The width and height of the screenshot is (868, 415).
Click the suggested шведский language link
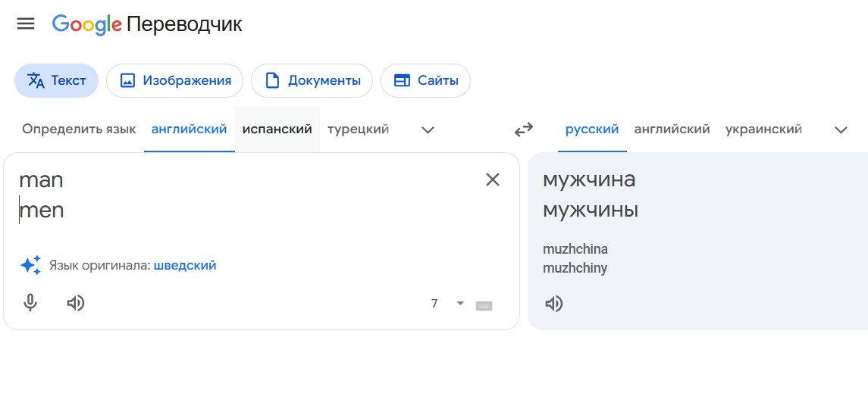[185, 266]
